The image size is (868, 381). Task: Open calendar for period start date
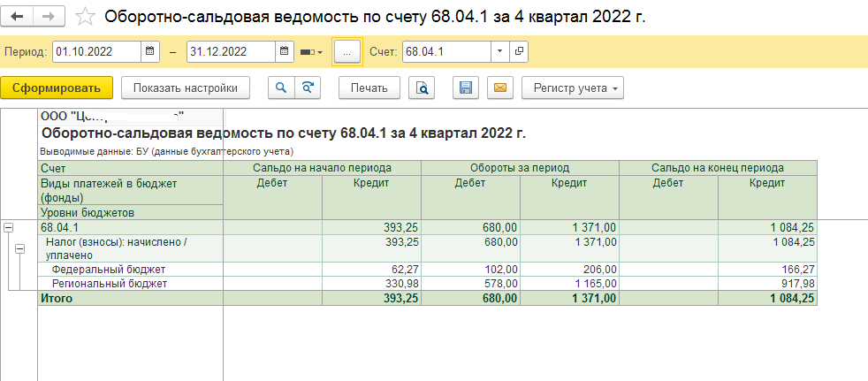(x=149, y=52)
